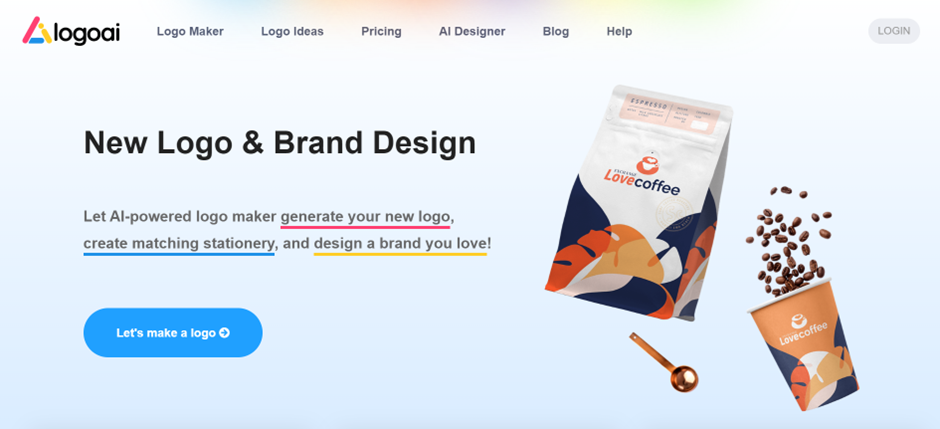Click the design a brand you love text

click(x=400, y=244)
